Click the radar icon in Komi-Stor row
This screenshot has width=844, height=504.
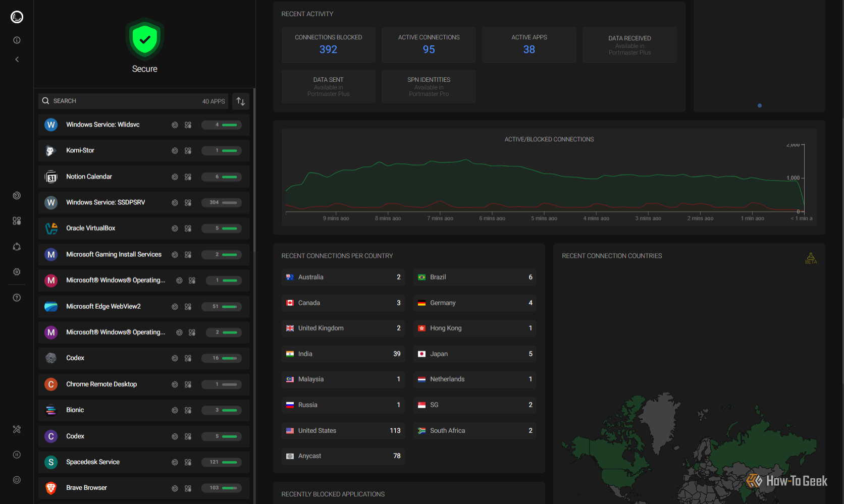pos(175,151)
